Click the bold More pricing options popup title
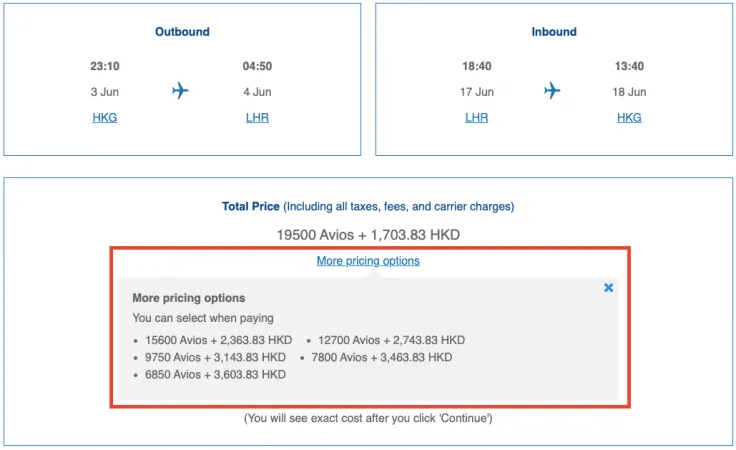The height and width of the screenshot is (450, 736). [189, 298]
